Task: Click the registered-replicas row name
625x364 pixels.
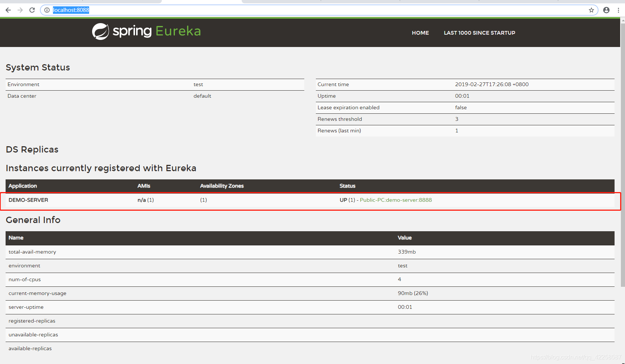Action: click(x=32, y=321)
